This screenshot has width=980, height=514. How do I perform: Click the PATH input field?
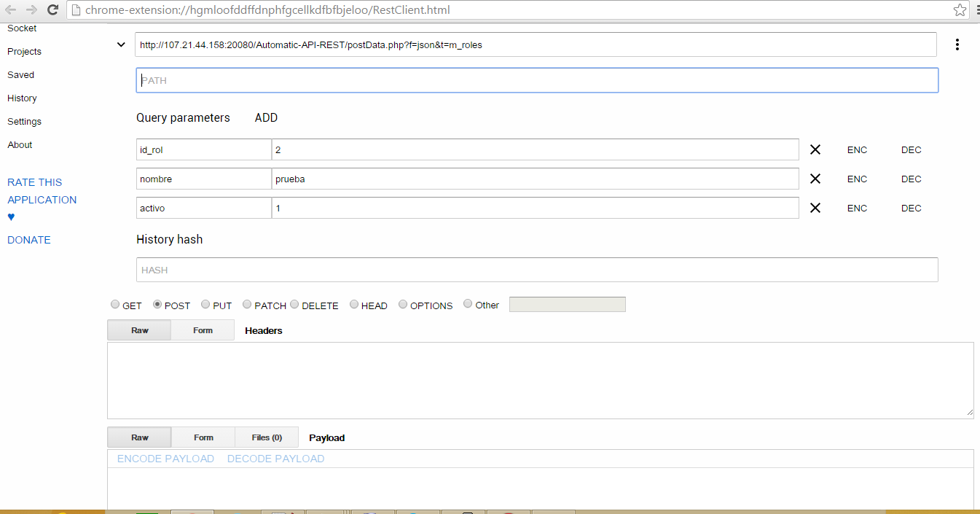pos(537,80)
